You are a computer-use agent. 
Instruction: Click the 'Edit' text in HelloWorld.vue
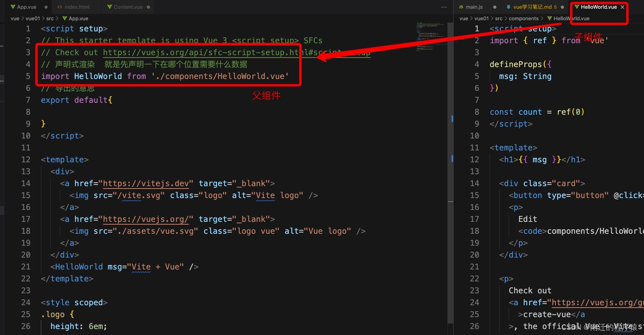[528, 219]
